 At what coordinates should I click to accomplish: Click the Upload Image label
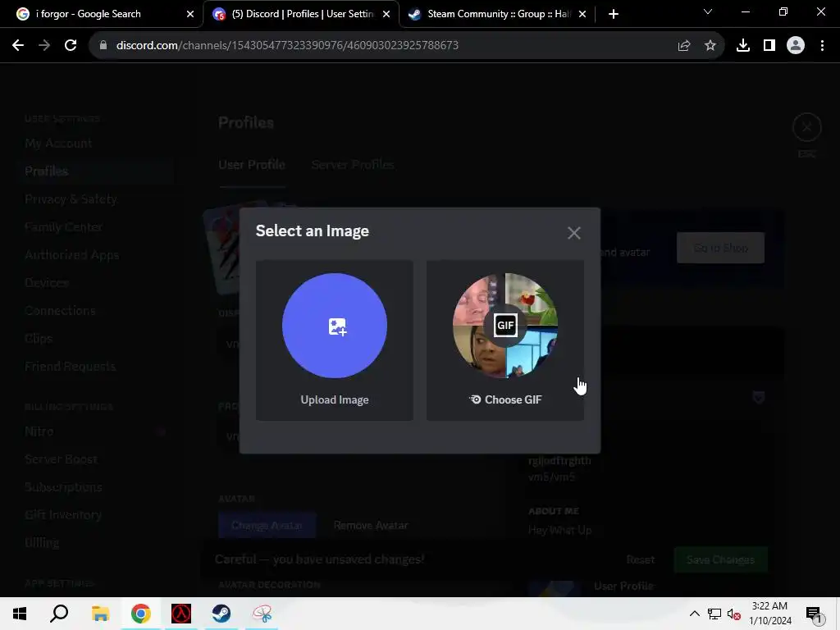coord(335,399)
